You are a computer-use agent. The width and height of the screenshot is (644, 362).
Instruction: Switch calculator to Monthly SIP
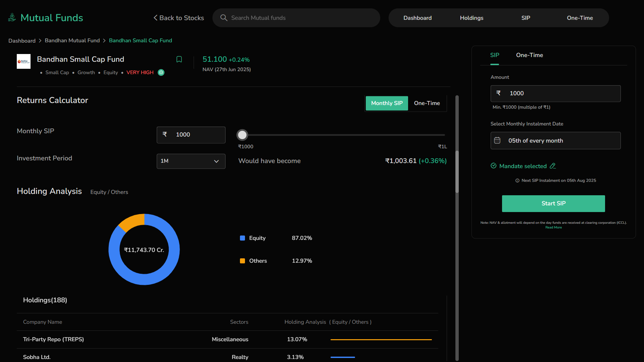[387, 103]
